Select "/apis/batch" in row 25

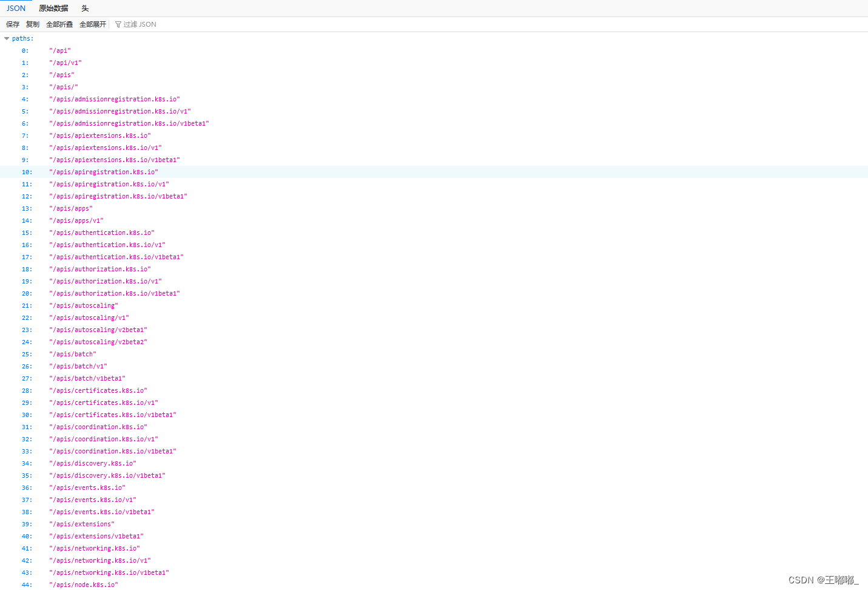point(73,354)
